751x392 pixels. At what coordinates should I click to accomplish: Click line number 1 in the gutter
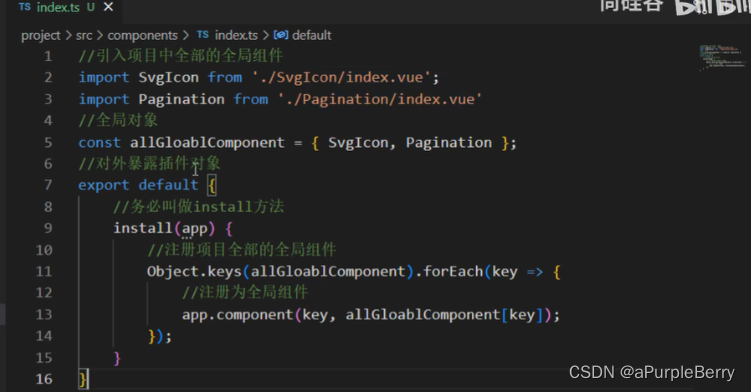(48, 57)
